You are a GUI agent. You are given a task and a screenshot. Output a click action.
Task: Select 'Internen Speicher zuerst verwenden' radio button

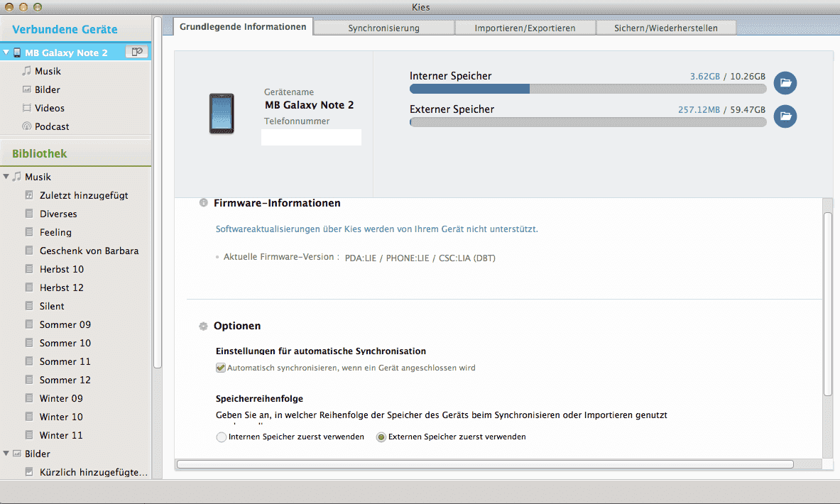tap(222, 437)
